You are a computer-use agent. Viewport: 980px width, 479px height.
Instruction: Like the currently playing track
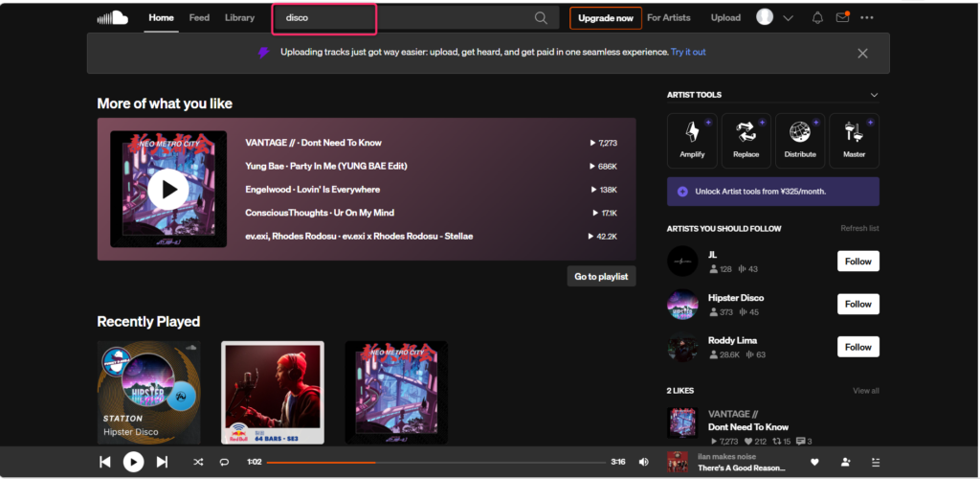pyautogui.click(x=814, y=462)
